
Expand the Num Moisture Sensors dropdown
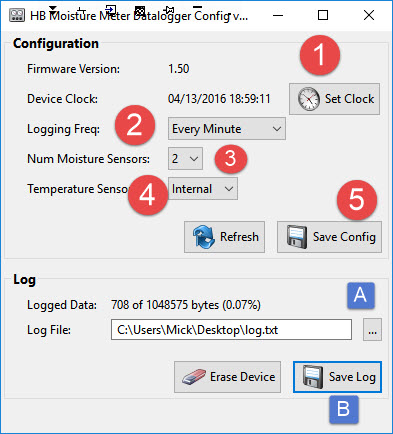pos(185,159)
